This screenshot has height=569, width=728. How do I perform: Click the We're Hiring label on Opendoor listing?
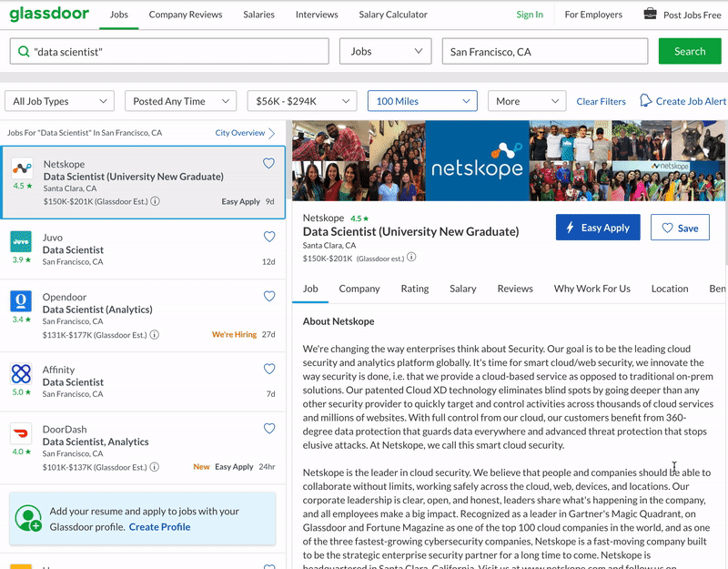point(234,334)
